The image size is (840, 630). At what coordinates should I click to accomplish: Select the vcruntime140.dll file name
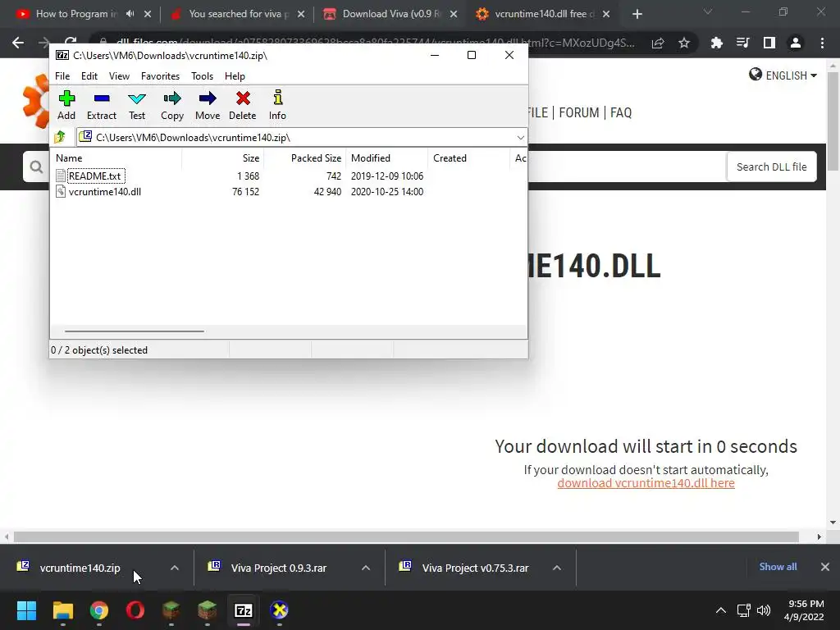tap(105, 192)
